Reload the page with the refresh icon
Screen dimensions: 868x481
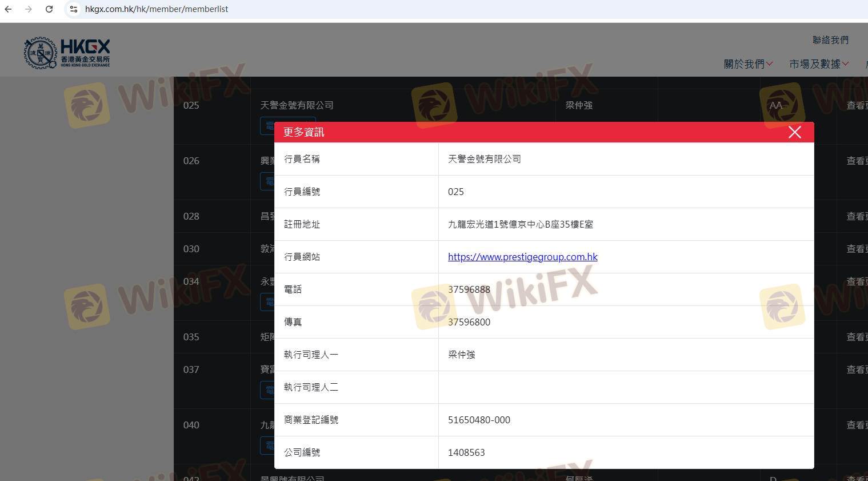pyautogui.click(x=49, y=9)
